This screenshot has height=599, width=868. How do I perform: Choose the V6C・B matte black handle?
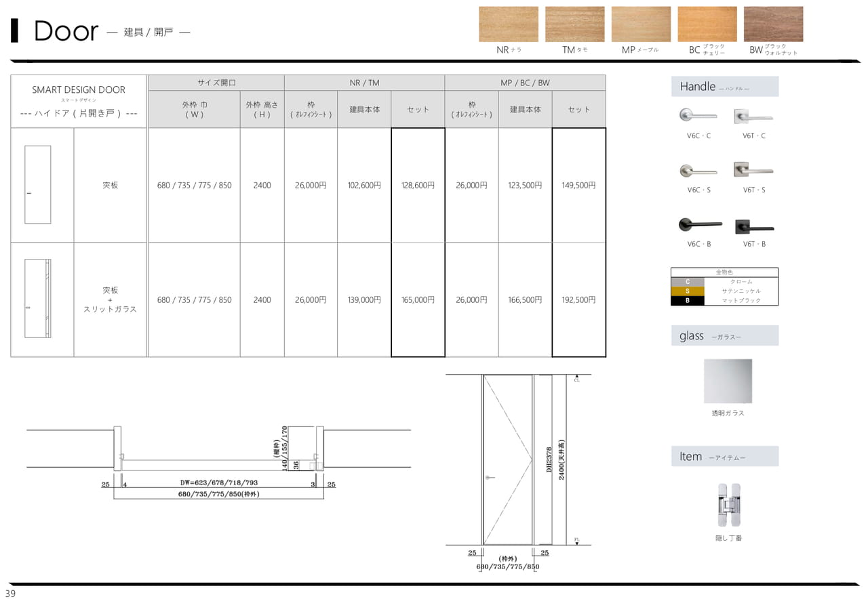[698, 224]
